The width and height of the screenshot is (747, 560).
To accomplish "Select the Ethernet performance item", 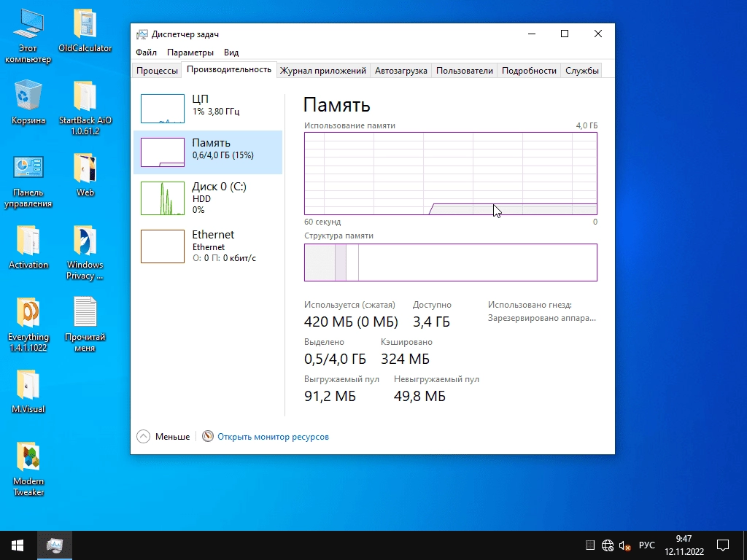I will [208, 246].
